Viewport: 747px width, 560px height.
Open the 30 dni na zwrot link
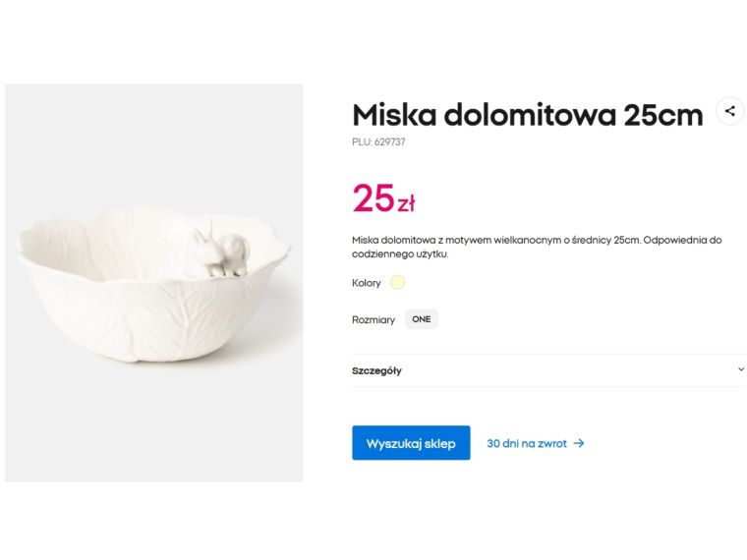coord(527,443)
